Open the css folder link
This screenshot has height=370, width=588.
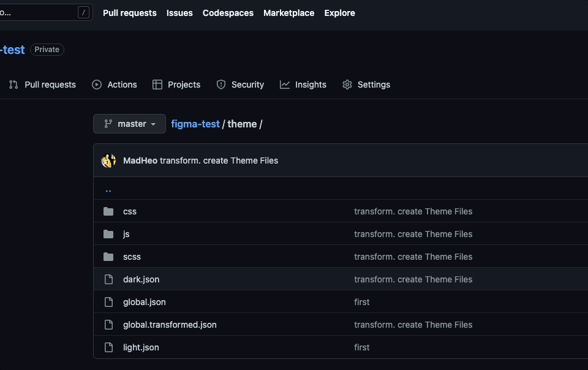pos(130,211)
